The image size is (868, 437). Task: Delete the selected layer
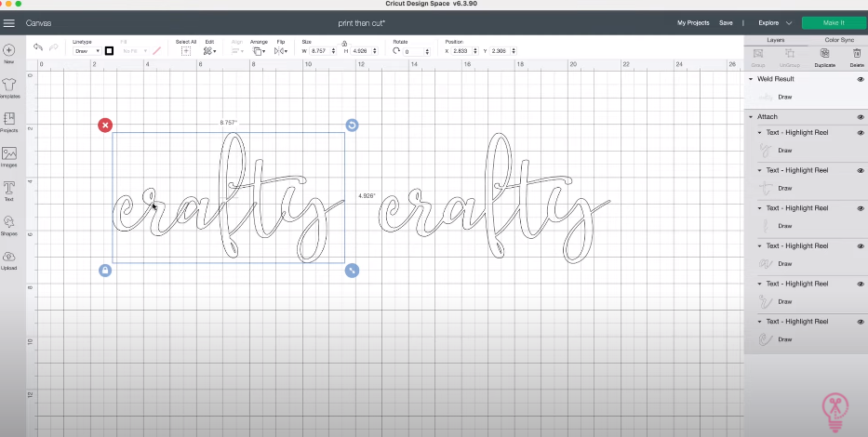(x=857, y=57)
